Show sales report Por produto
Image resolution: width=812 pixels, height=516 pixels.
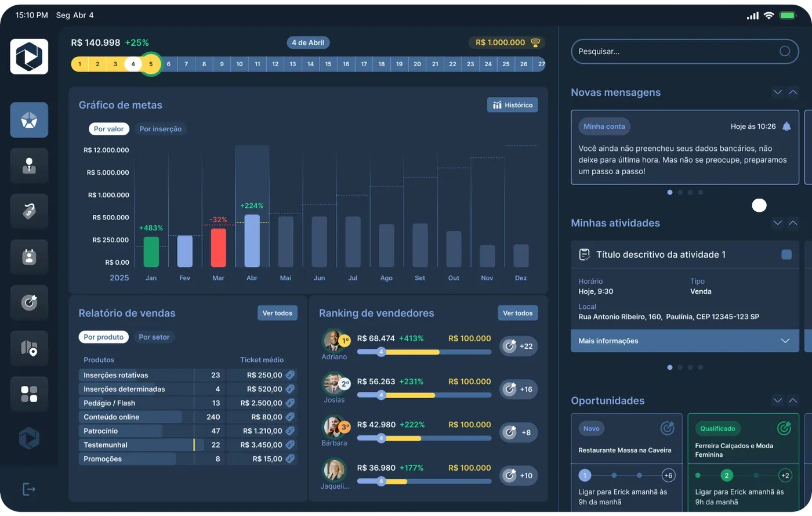pos(104,337)
